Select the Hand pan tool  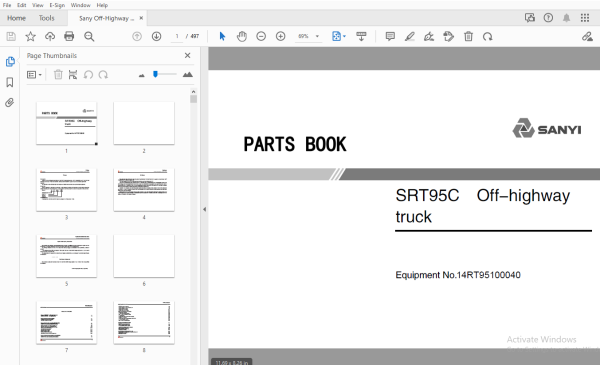241,36
